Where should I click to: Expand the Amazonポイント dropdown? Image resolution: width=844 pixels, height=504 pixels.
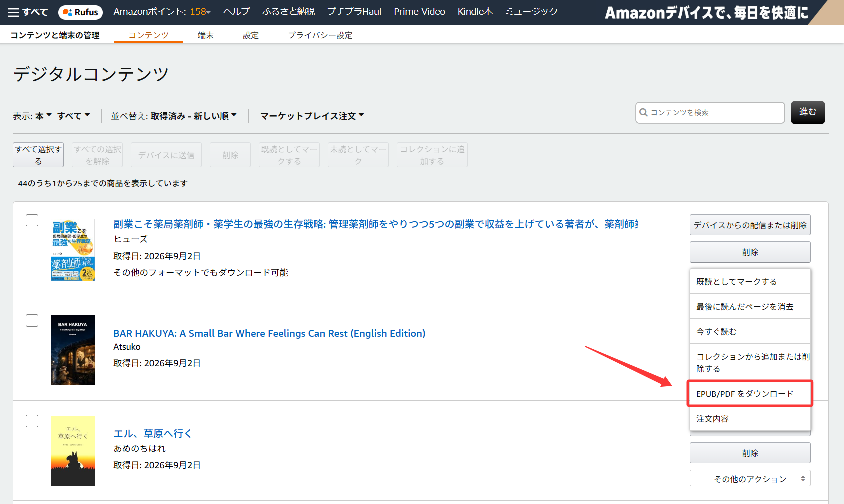162,12
